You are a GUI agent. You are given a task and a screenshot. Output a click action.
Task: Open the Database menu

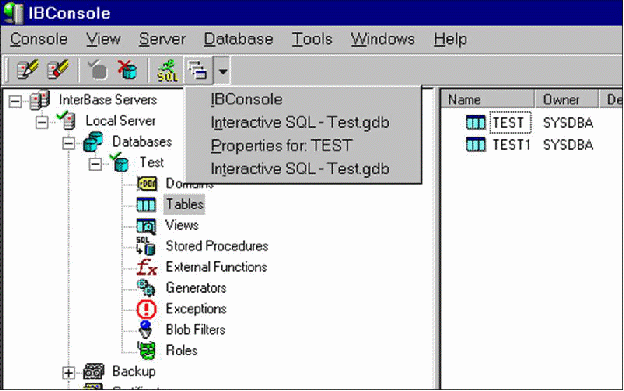[x=238, y=39]
